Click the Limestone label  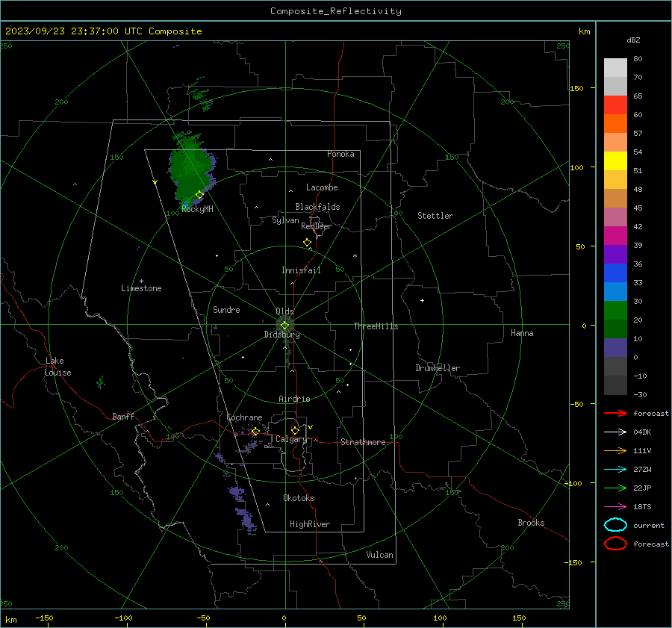(x=141, y=288)
